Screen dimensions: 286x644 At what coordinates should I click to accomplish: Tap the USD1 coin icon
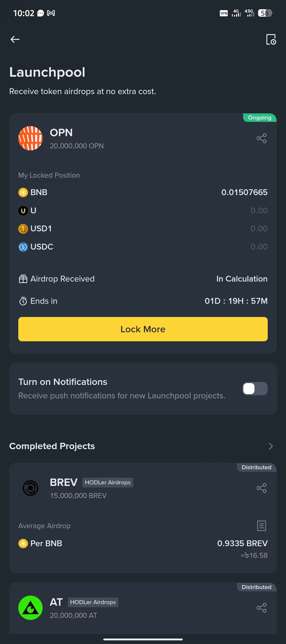(x=23, y=229)
